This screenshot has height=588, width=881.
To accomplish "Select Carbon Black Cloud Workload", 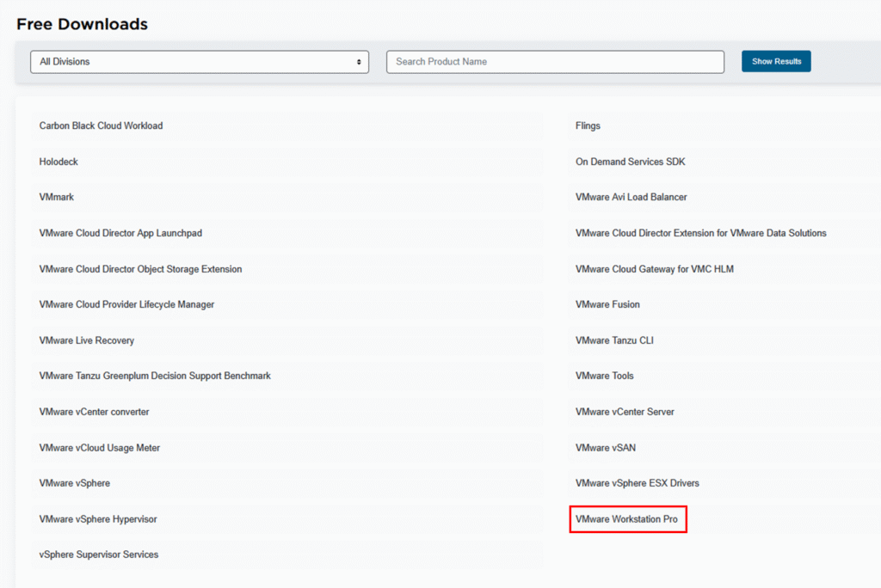I will [101, 126].
